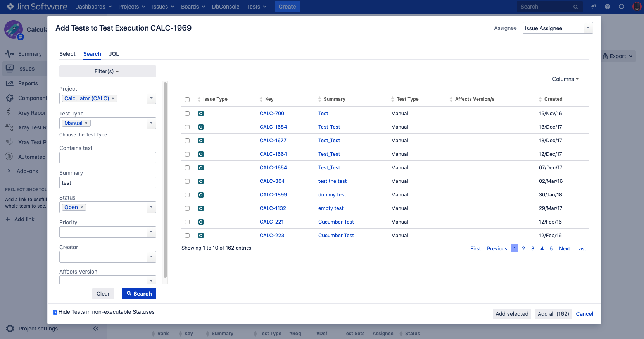
Task: Click the Calculator project avatar
Action: (14, 30)
